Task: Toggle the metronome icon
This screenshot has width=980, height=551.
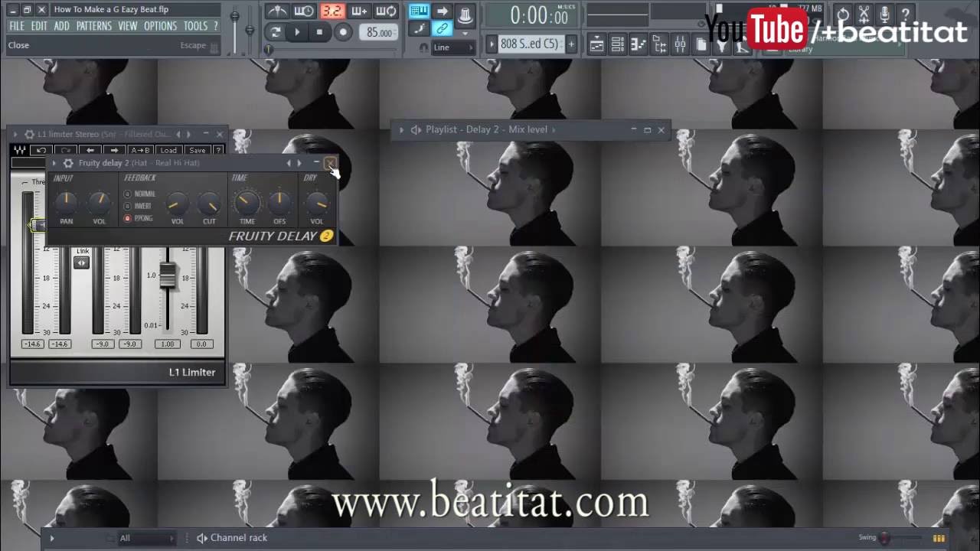Action: [x=277, y=11]
